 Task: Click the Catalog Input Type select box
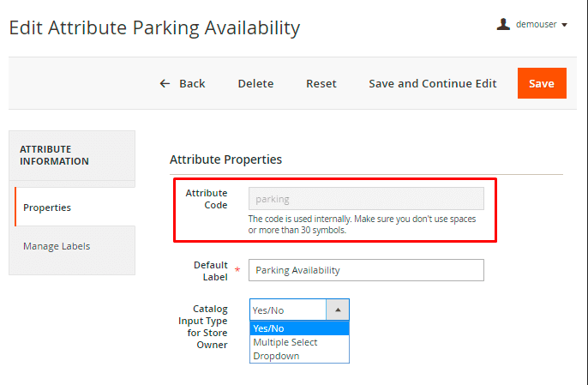289,310
